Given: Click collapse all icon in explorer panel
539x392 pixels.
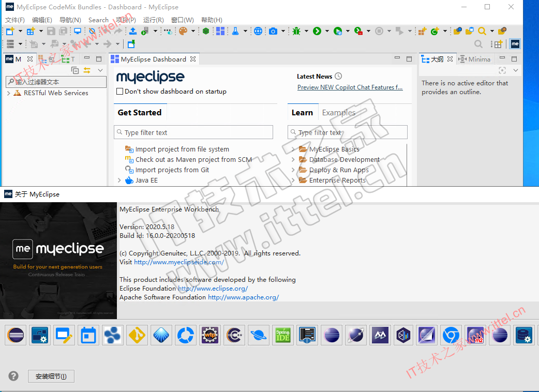Looking at the screenshot, I should point(75,70).
